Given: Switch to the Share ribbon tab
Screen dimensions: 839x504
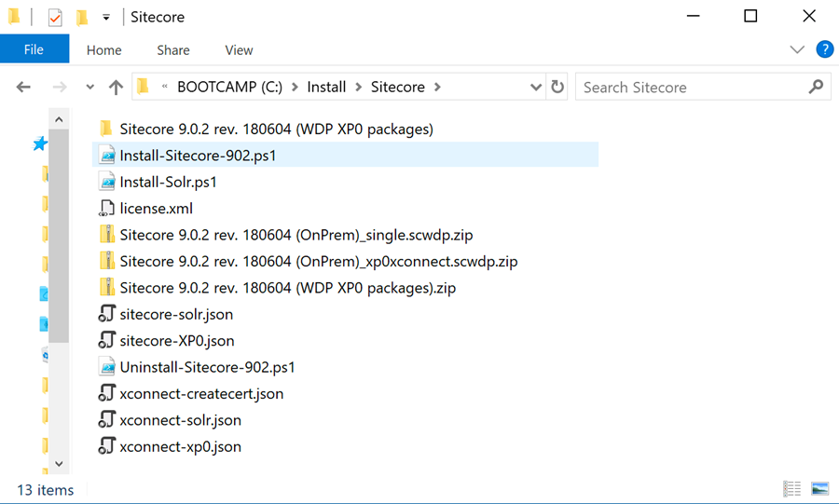Looking at the screenshot, I should 172,49.
